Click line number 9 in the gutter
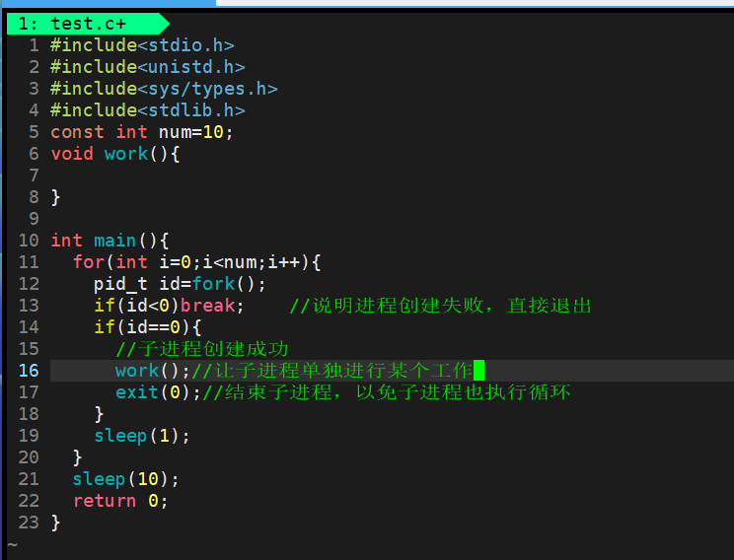Viewport: 734px width, 560px height. (x=34, y=219)
